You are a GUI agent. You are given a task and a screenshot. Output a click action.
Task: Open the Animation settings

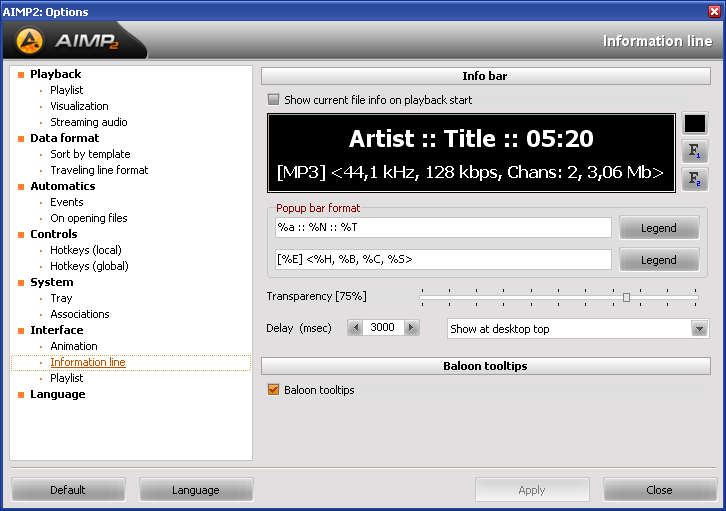[x=74, y=346]
